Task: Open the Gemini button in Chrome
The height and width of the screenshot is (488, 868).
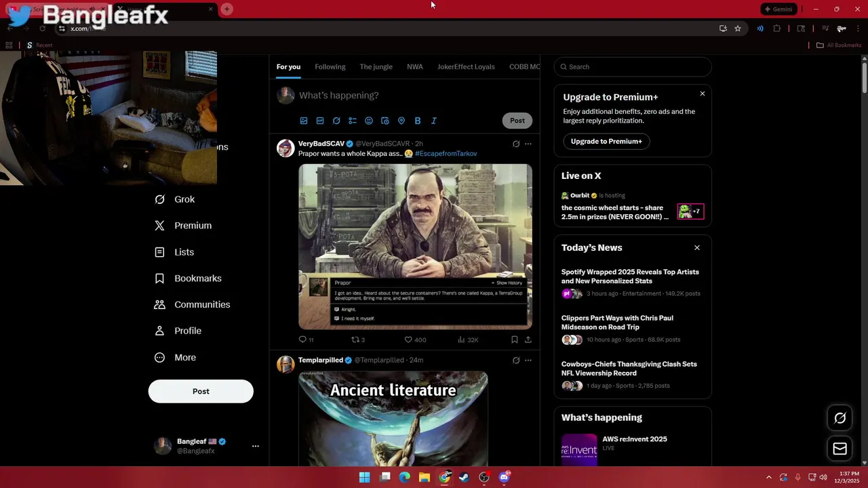Action: click(x=777, y=9)
